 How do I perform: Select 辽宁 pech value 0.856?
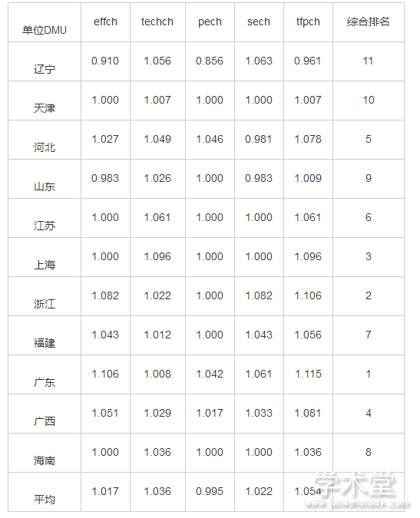pos(210,61)
